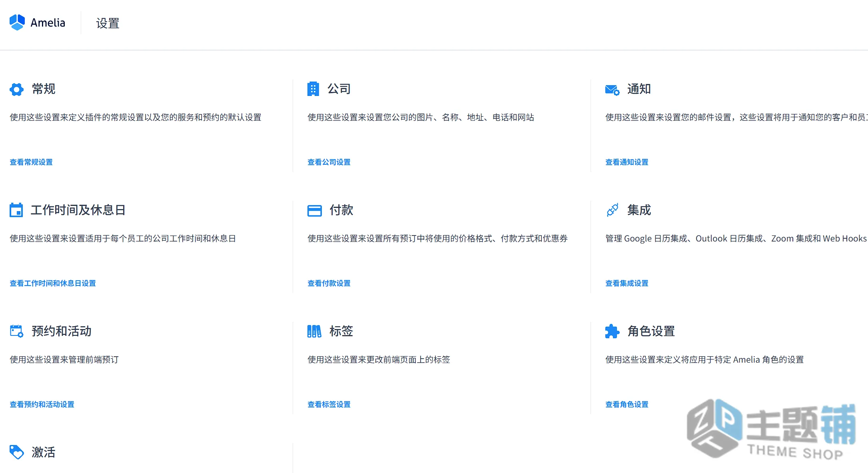Open the 查看公司设置 link
868x473 pixels.
[329, 162]
